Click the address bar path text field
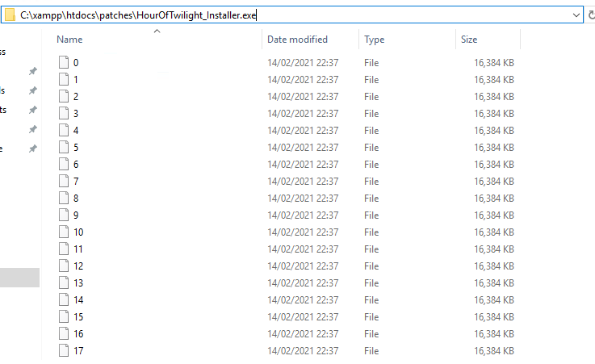The image size is (595, 364). 292,15
